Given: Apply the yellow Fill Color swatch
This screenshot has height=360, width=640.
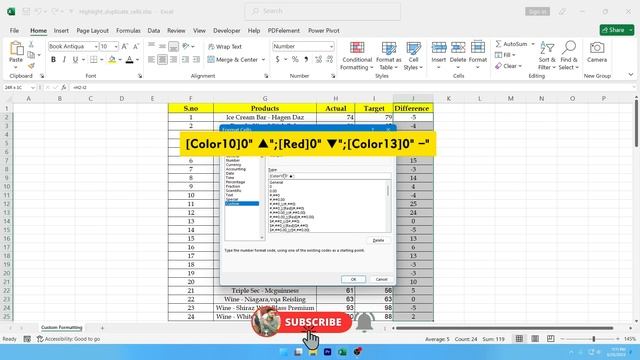Looking at the screenshot, I should (x=112, y=60).
